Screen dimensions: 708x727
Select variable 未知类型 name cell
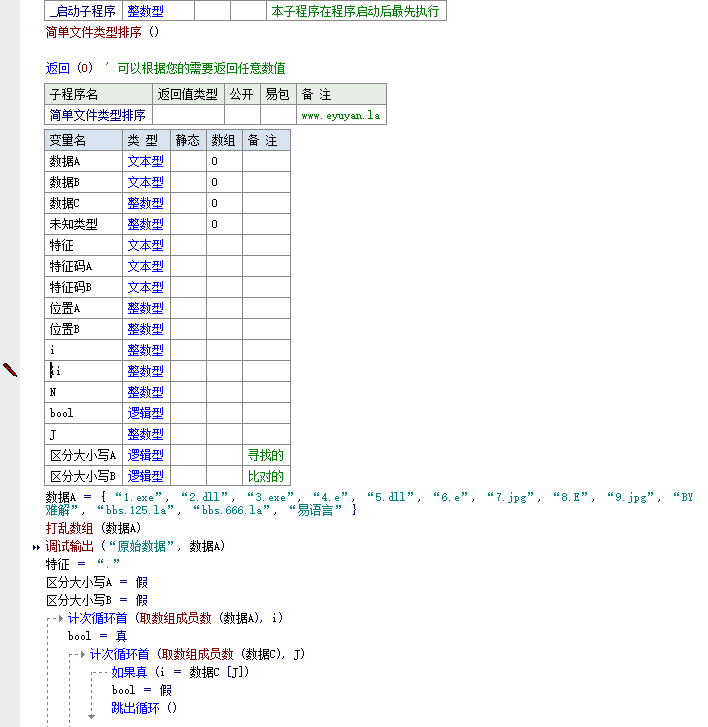pyautogui.click(x=83, y=224)
